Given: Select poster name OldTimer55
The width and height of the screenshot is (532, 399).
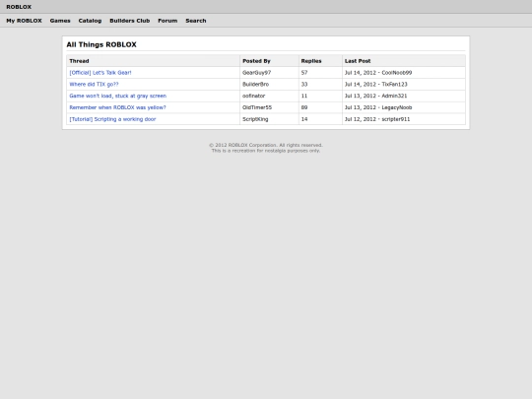Looking at the screenshot, I should [x=257, y=107].
